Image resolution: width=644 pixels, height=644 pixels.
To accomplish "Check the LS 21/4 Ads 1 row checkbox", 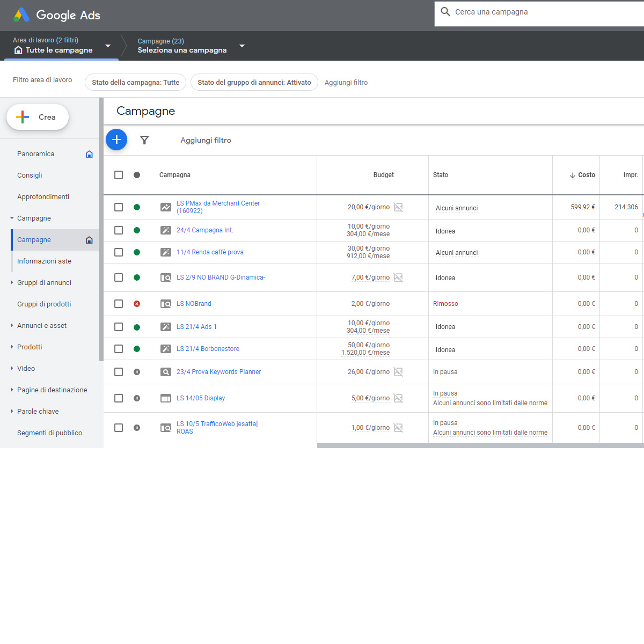I will pyautogui.click(x=119, y=327).
